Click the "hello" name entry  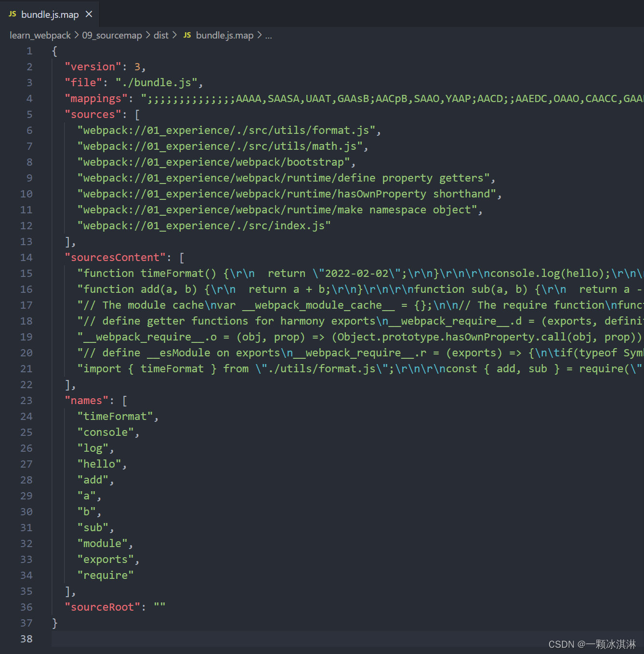(x=99, y=464)
